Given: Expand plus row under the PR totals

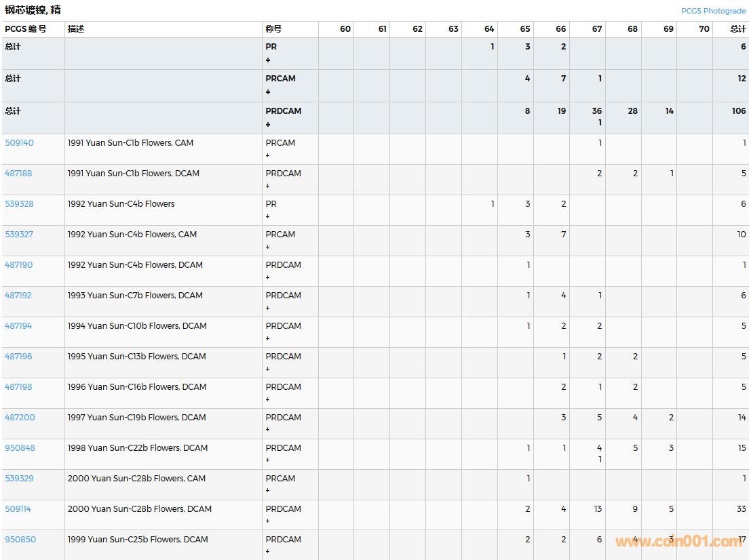Looking at the screenshot, I should pyautogui.click(x=268, y=60).
